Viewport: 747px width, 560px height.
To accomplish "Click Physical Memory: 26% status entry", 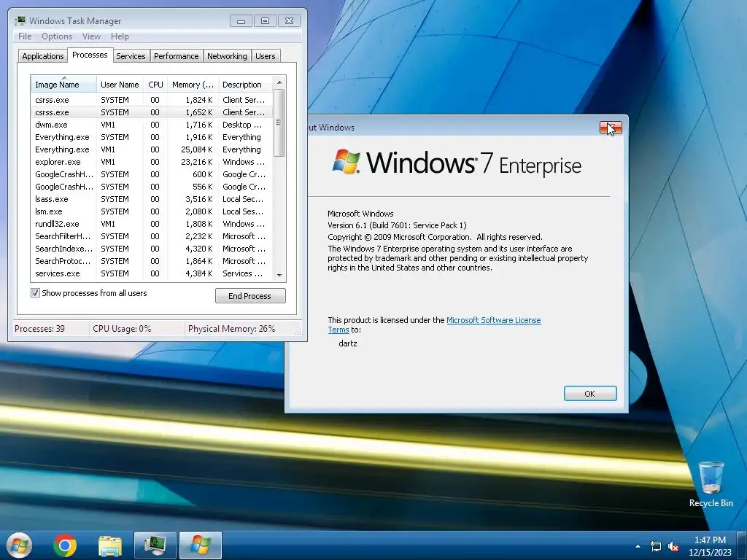I will tap(231, 329).
